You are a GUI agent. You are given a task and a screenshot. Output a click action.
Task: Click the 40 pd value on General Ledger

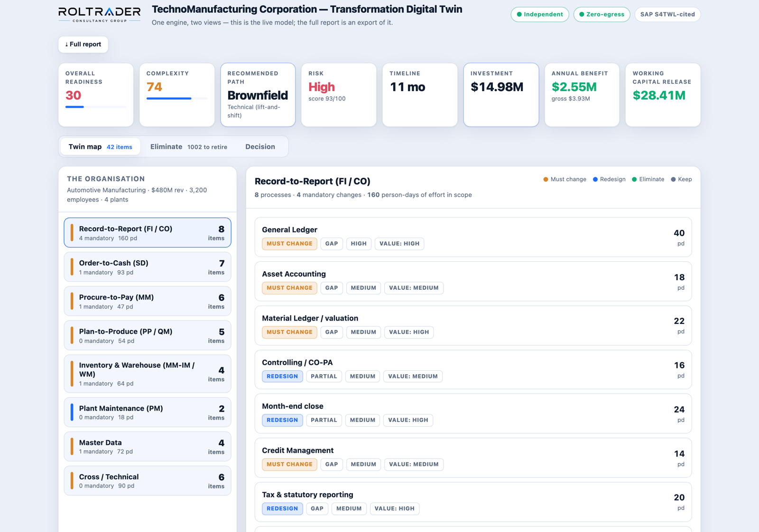point(679,237)
